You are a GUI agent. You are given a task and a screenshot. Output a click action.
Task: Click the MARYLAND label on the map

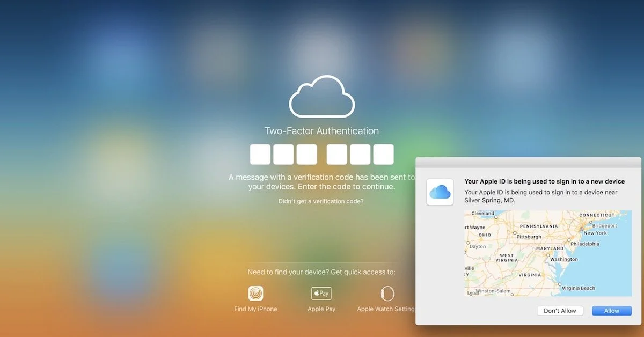coord(550,249)
